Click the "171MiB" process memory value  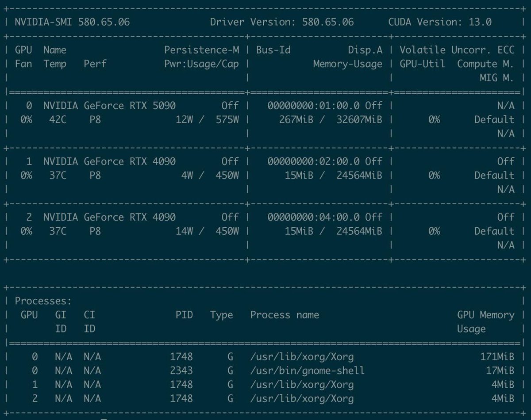497,357
